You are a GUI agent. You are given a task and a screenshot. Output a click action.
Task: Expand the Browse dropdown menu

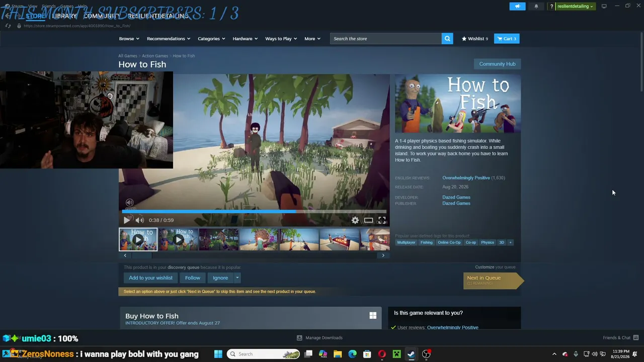tap(129, 39)
